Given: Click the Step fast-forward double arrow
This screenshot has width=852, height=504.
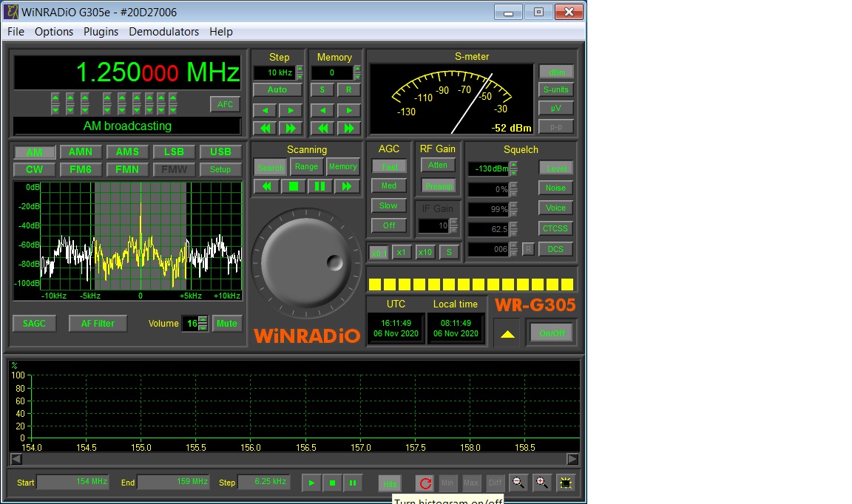Looking at the screenshot, I should pos(291,128).
